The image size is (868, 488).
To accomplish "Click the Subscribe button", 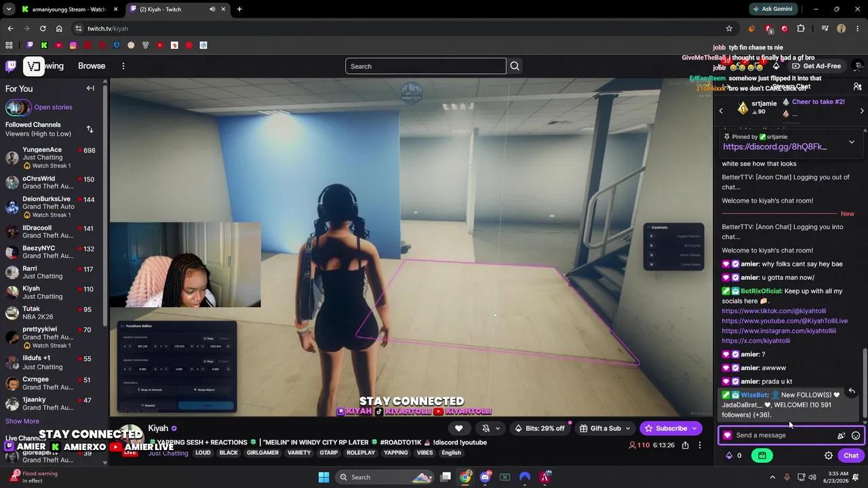I will 665,428.
